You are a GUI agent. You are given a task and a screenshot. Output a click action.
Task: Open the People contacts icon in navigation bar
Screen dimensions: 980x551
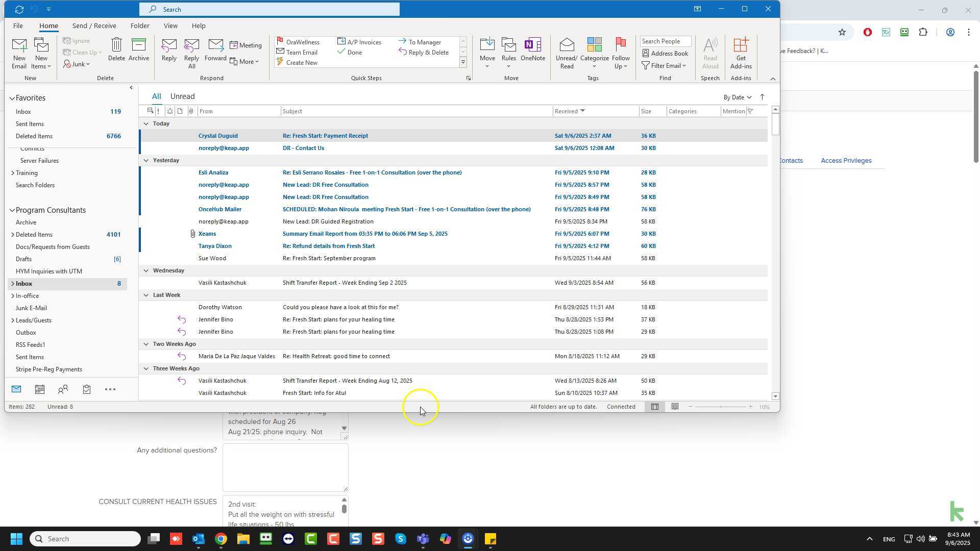click(x=63, y=390)
